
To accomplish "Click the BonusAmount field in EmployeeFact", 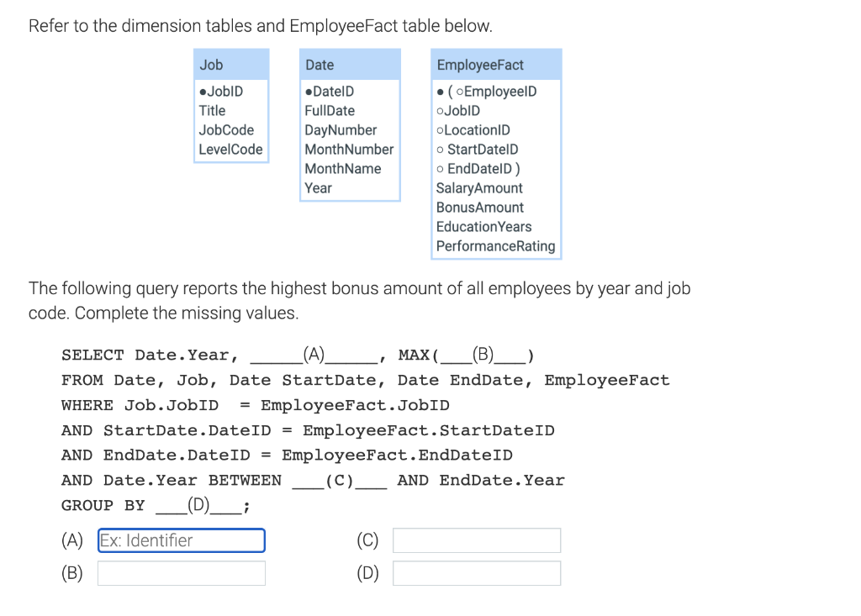I will coord(479,207).
